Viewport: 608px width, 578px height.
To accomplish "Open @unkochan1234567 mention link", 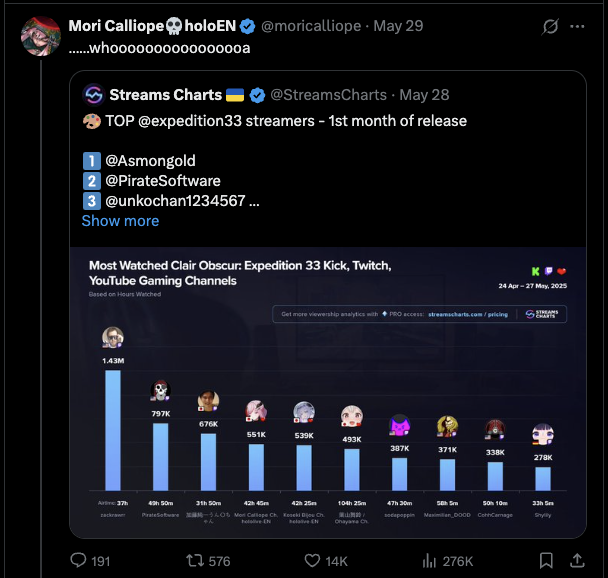I will (175, 201).
